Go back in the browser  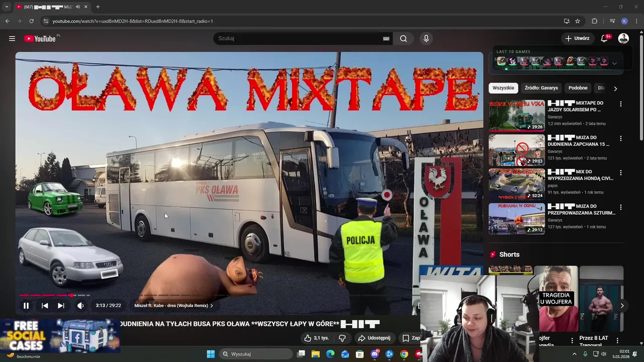(7, 21)
